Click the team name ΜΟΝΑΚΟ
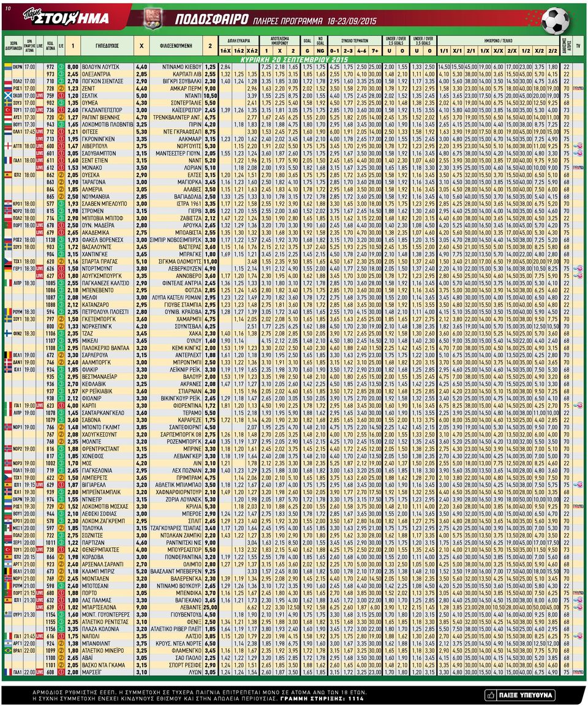The width and height of the screenshot is (588, 706). pyautogui.click(x=92, y=168)
